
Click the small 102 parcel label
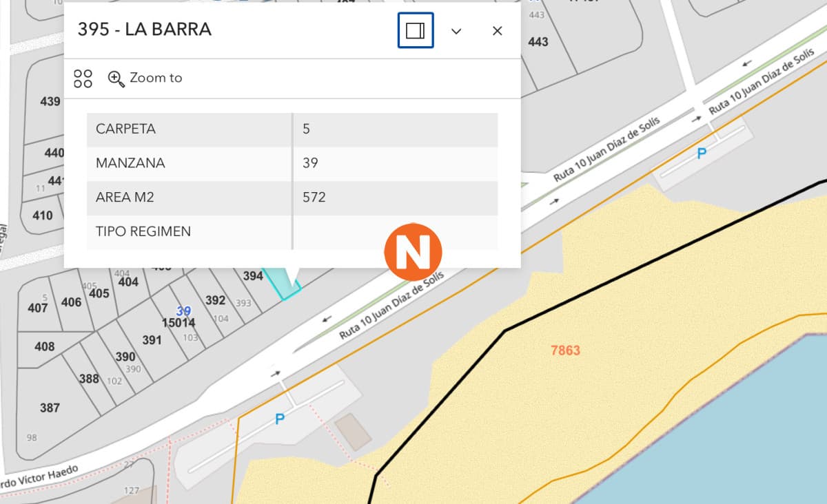[114, 381]
